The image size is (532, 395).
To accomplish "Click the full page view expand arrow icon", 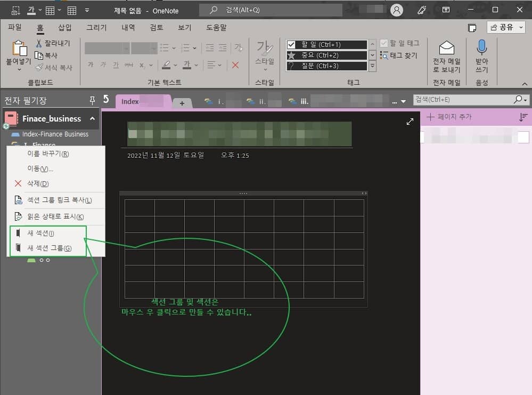I will tap(410, 122).
